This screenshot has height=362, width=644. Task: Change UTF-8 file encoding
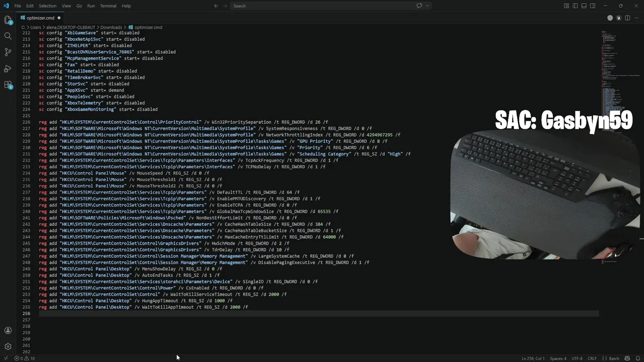pyautogui.click(x=577, y=358)
